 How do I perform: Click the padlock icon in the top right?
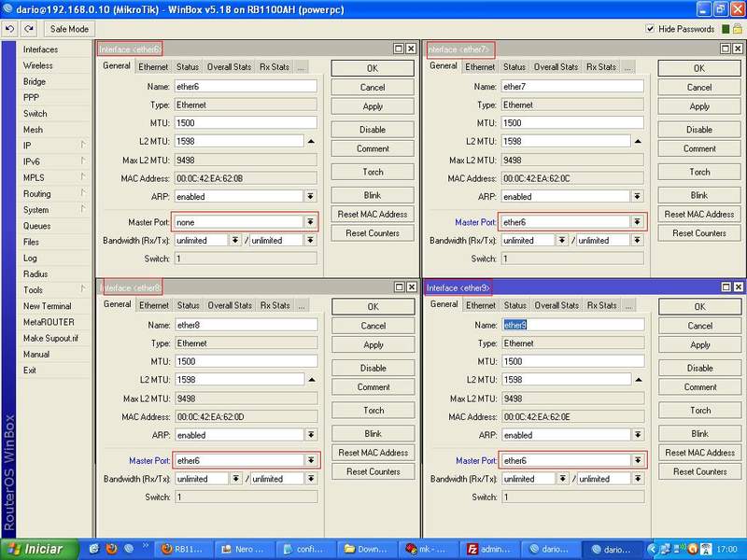737,29
